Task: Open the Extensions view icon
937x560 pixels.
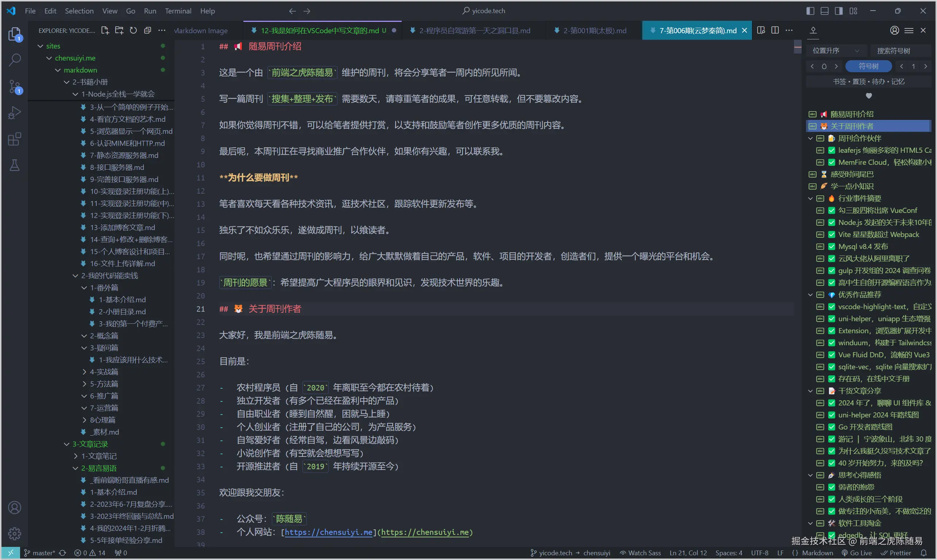Action: pyautogui.click(x=15, y=139)
